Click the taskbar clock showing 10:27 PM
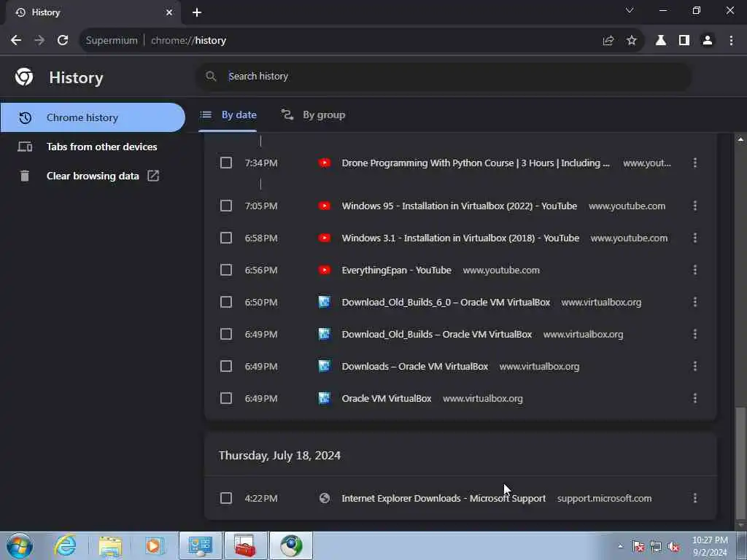This screenshot has height=560, width=747. (x=710, y=545)
